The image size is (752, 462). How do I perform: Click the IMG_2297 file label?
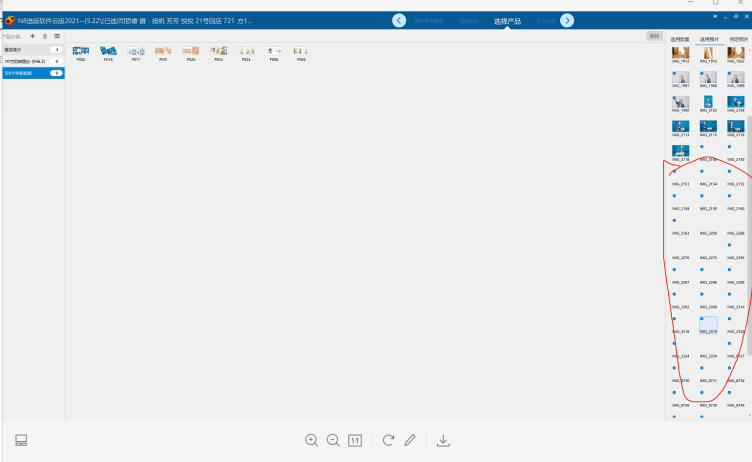(681, 283)
